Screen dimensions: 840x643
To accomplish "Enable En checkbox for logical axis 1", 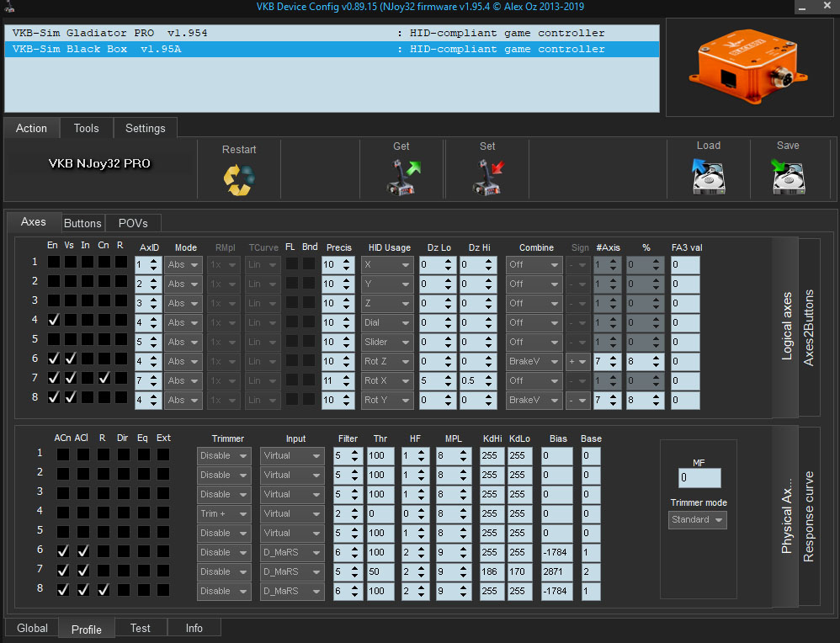I will pyautogui.click(x=54, y=262).
